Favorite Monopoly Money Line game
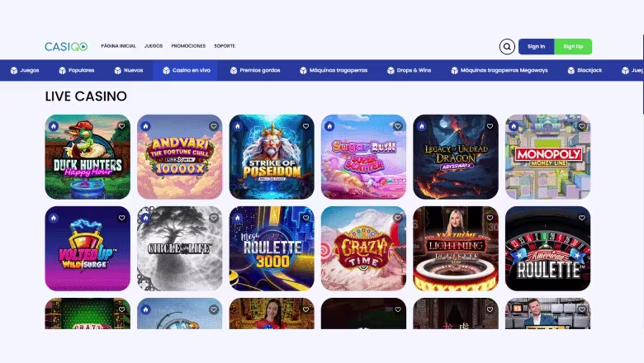Image resolution: width=644 pixels, height=363 pixels. coord(581,126)
